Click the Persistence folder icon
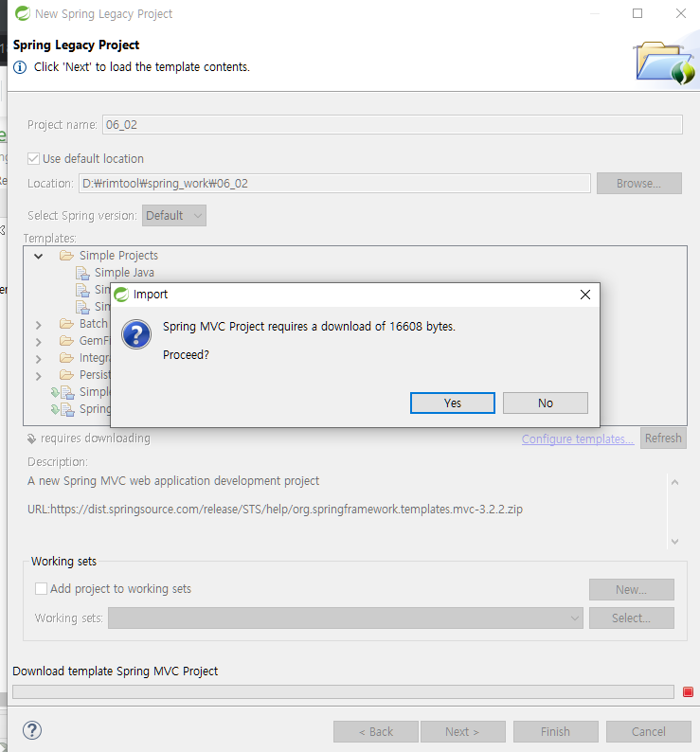 click(66, 374)
